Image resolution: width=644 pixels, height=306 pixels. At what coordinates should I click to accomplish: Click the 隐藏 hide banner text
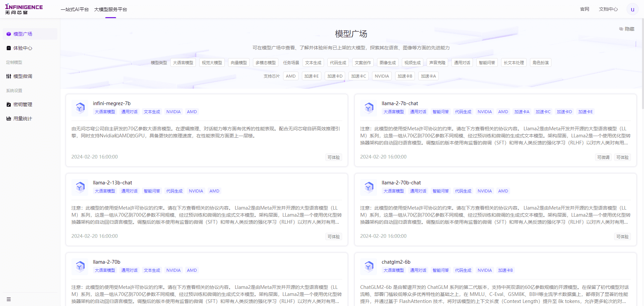629,29
